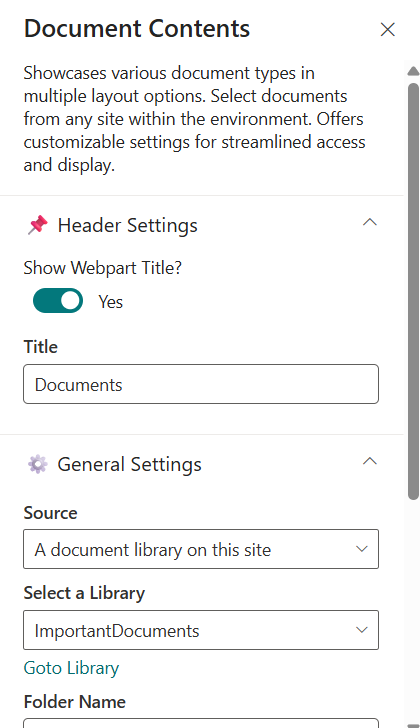Image resolution: width=420 pixels, height=728 pixels.
Task: Toggle the Show Webpart Title switch
Action: click(58, 300)
